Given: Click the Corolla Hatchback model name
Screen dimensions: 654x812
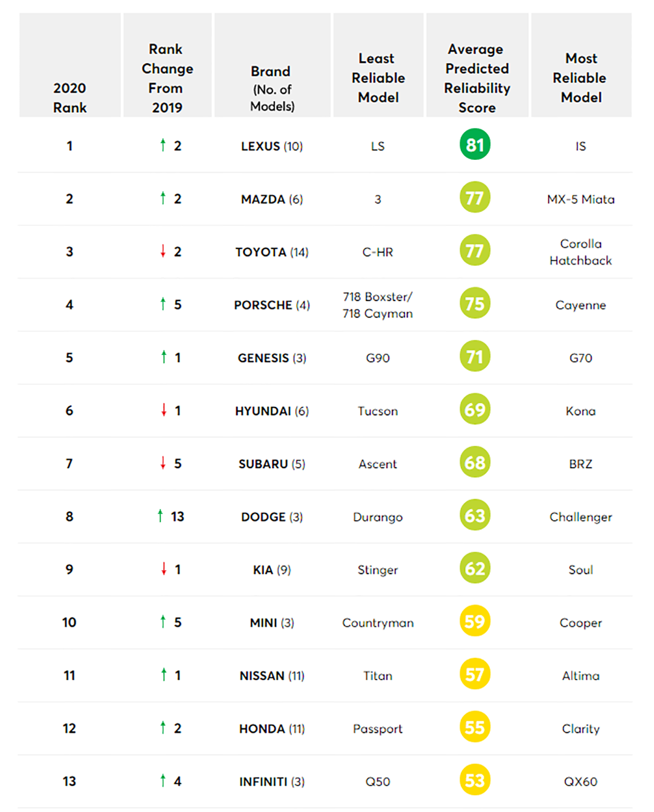Looking at the screenshot, I should pyautogui.click(x=581, y=252).
